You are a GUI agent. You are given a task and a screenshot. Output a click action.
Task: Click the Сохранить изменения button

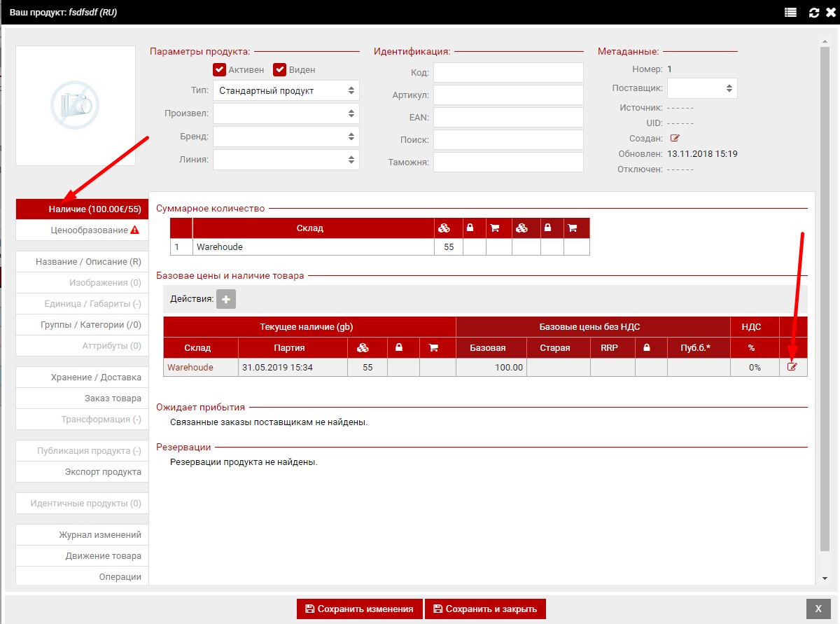(x=360, y=609)
